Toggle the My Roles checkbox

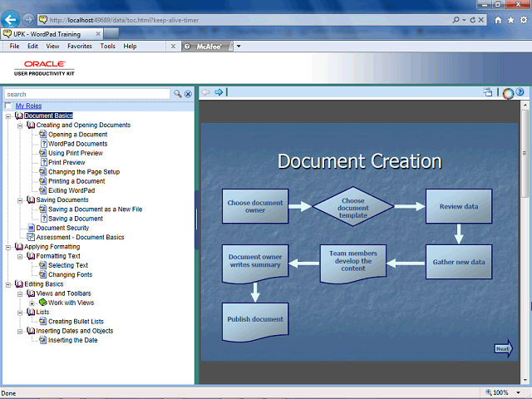tap(8, 106)
